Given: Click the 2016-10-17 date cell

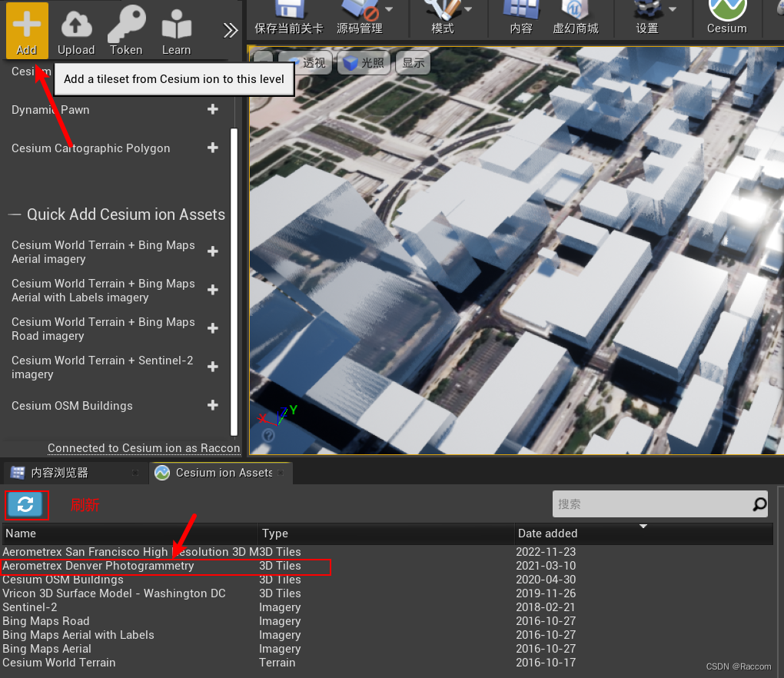Looking at the screenshot, I should coord(546,663).
